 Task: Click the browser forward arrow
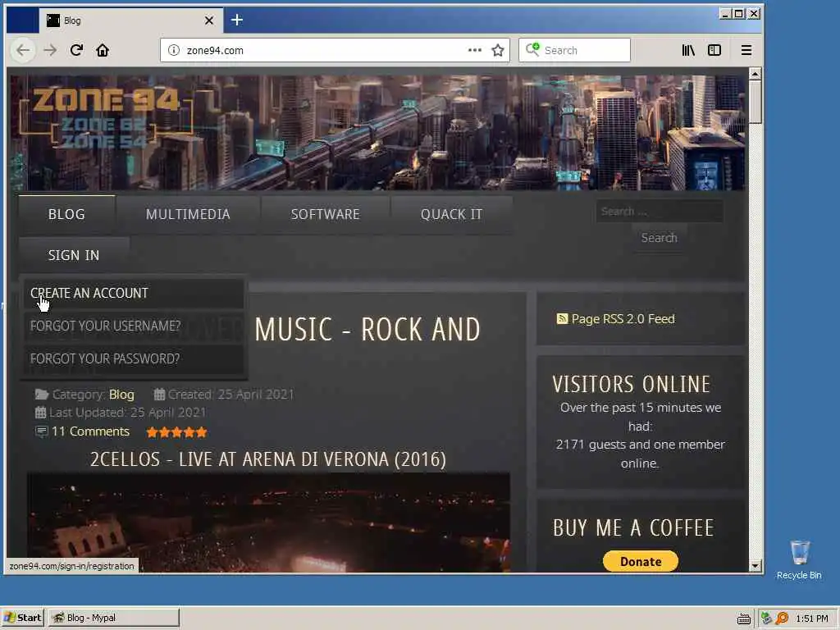(x=50, y=50)
